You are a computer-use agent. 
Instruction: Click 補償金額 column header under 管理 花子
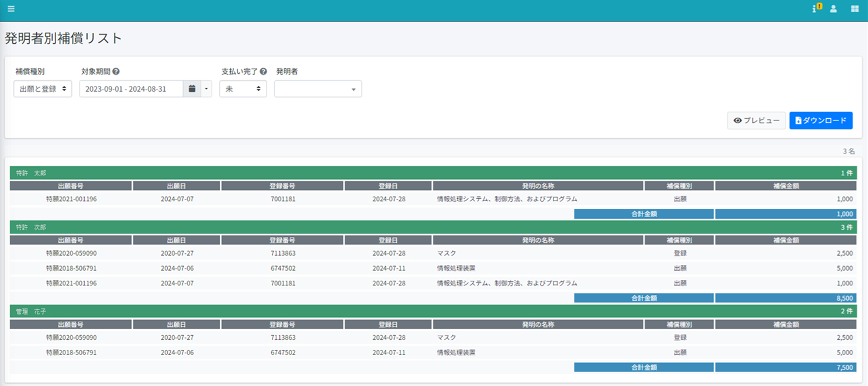click(786, 324)
